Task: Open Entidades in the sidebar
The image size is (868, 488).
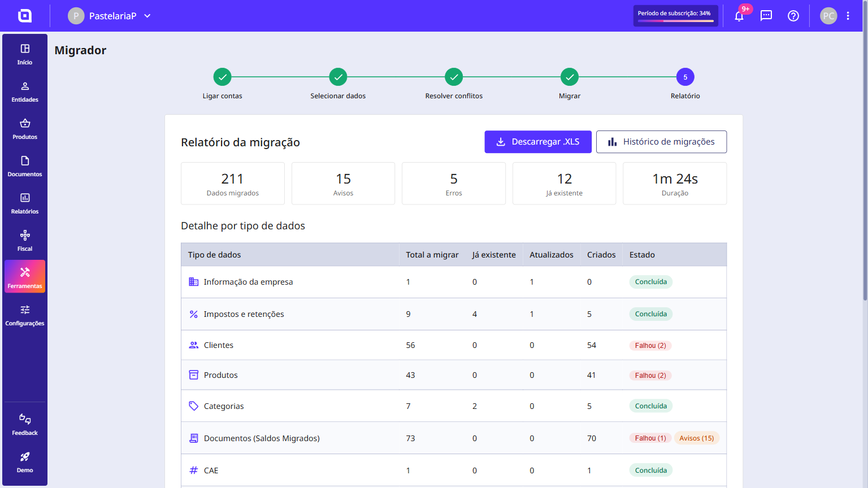Action: point(25,92)
